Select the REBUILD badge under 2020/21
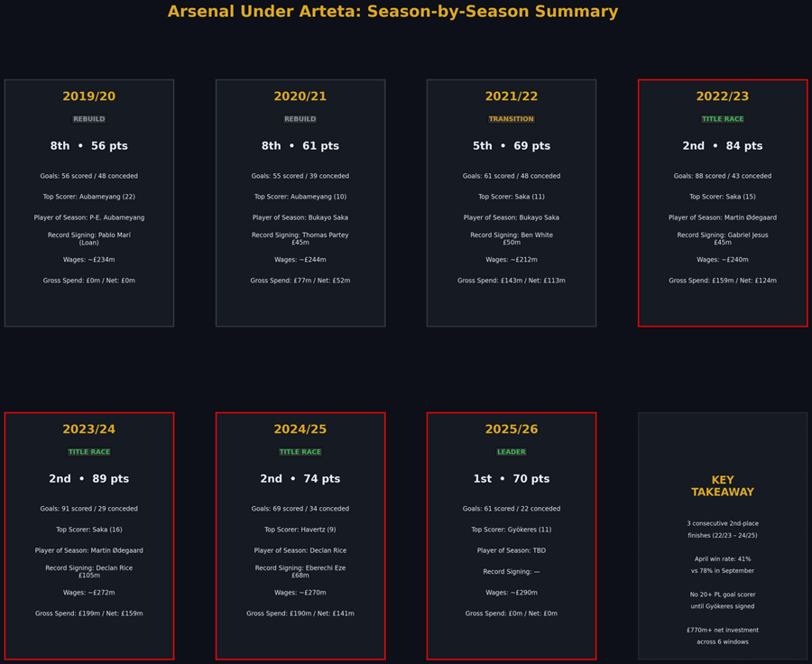Screen dimensions: 812x664 click(300, 119)
